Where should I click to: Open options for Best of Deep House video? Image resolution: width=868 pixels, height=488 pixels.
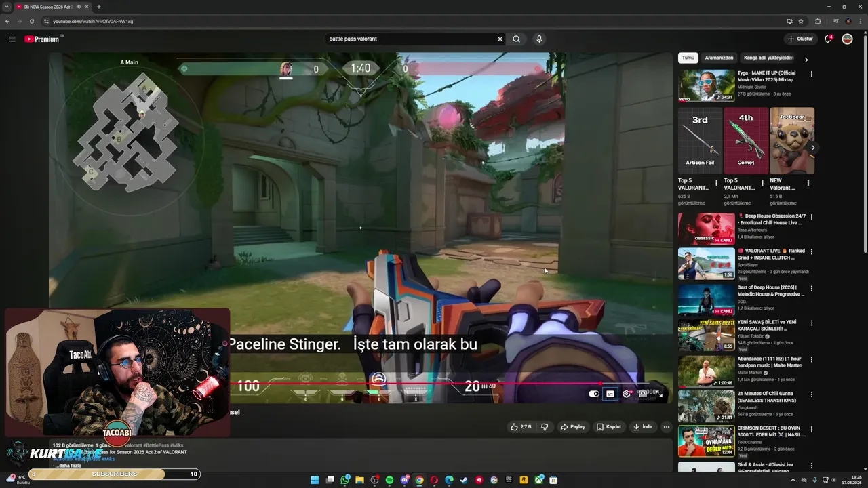tap(812, 288)
